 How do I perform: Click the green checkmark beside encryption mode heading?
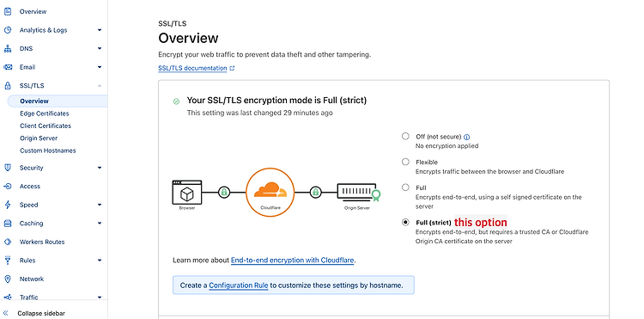coord(176,101)
